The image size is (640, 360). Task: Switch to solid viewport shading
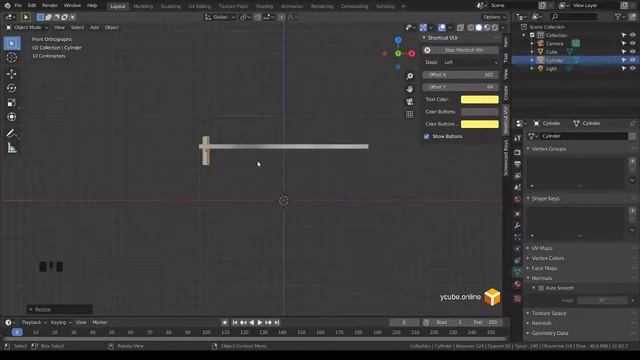[x=479, y=27]
